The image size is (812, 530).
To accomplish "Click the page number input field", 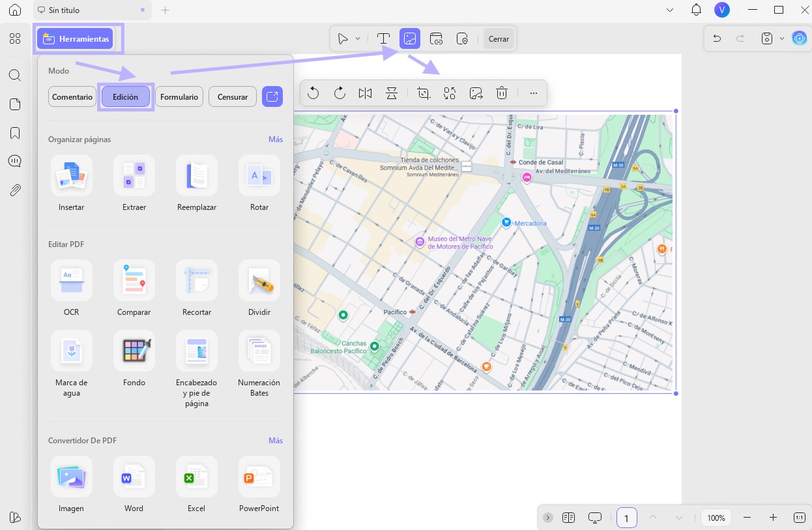I will click(626, 518).
